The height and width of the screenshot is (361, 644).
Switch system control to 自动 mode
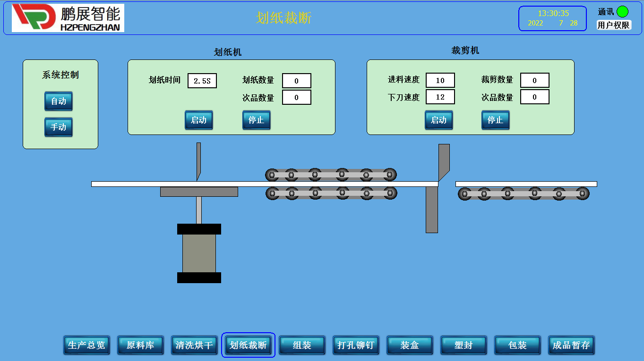tap(59, 101)
